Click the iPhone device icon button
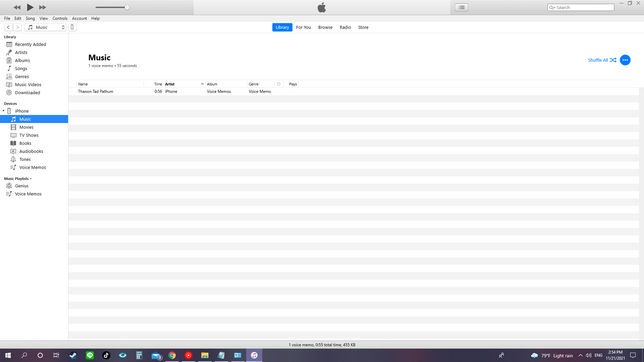The height and width of the screenshot is (362, 644). [72, 27]
